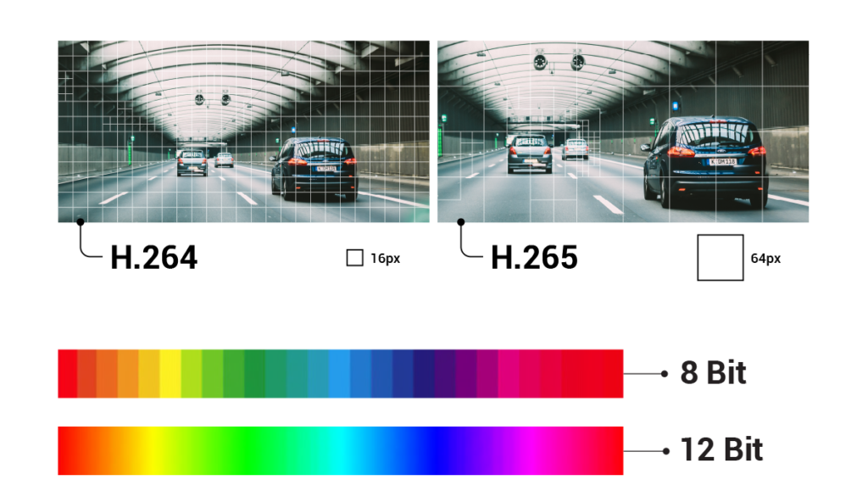Pick pure green in the 12 Bit gradient

247,450
